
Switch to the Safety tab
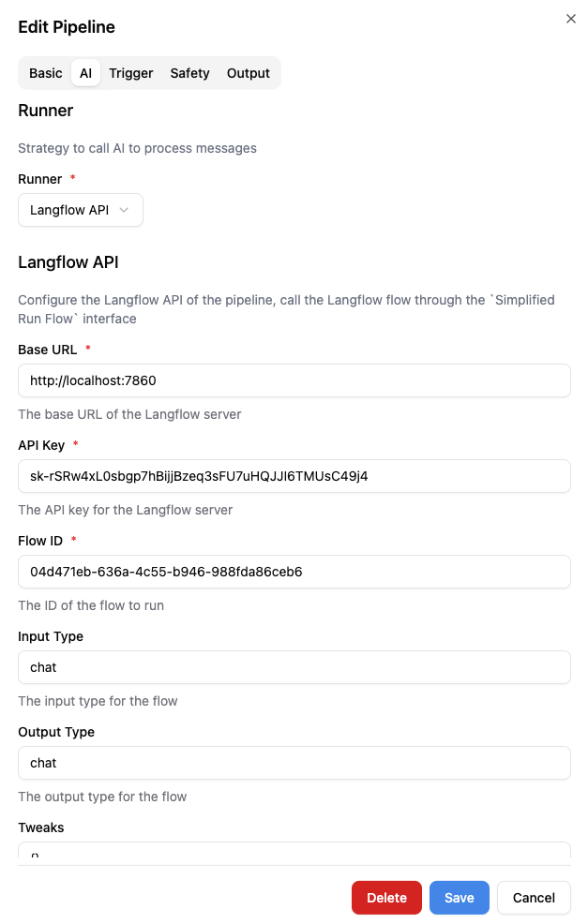tap(189, 72)
